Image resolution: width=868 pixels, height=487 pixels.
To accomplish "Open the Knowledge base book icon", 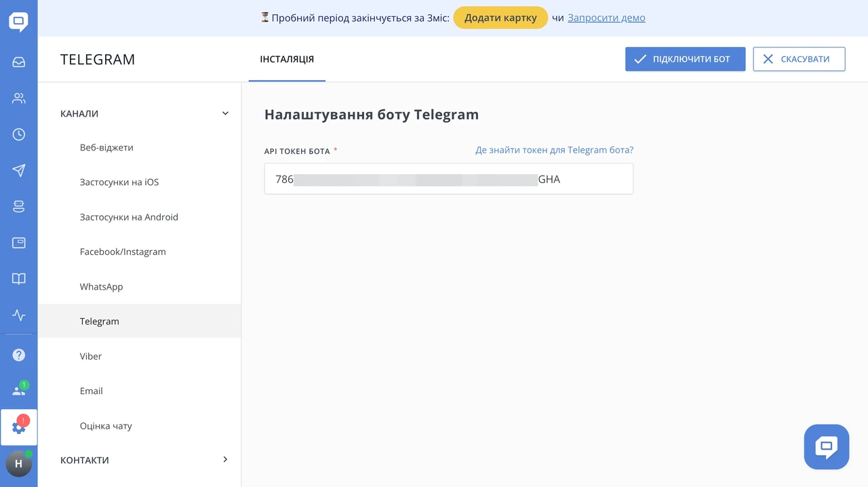I will [19, 279].
